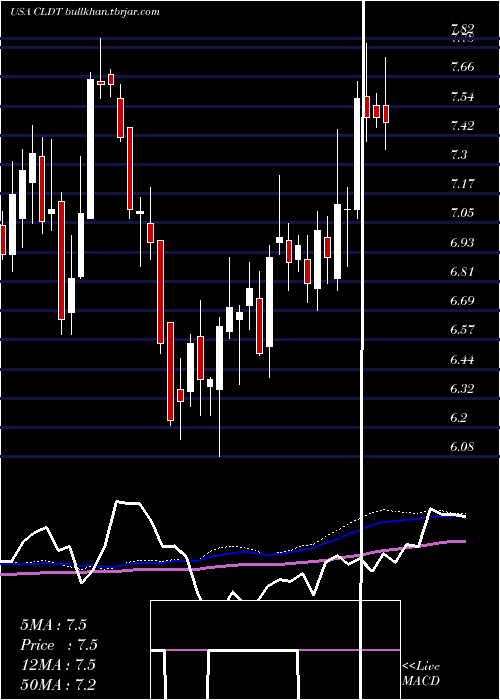
Task: Click the 7.3 price axis label
Action: [x=459, y=154]
